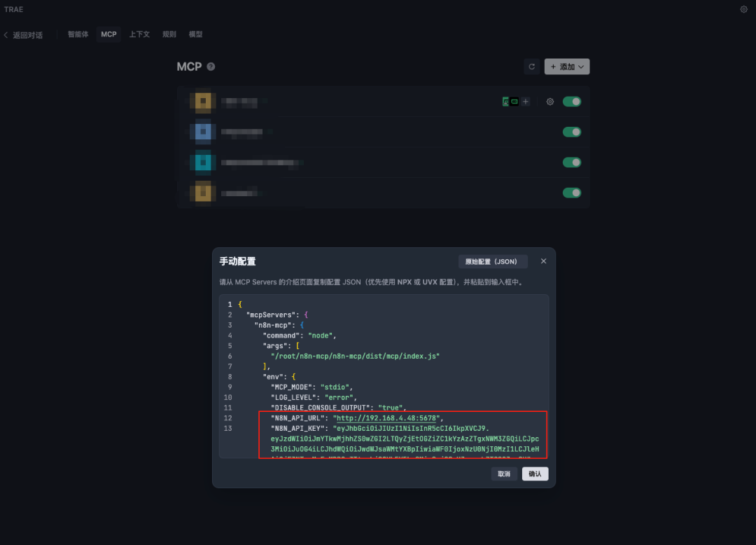Click the settings gear in the top-right corner
This screenshot has height=545, width=756.
[744, 10]
